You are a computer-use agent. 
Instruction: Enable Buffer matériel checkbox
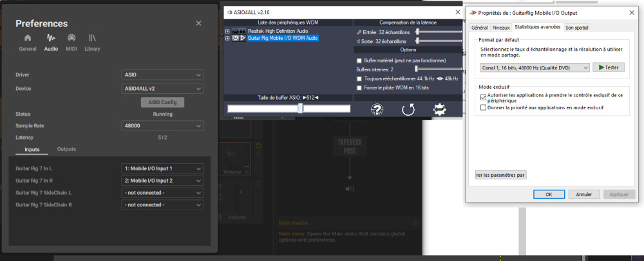coord(359,60)
